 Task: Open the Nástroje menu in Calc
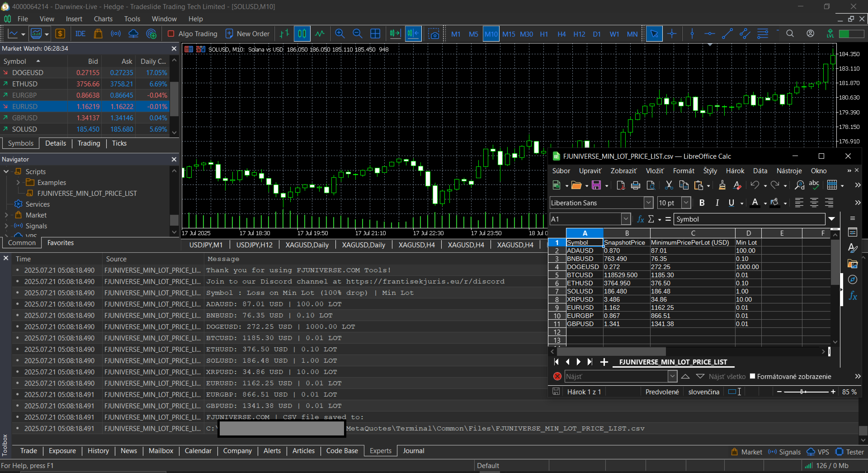click(x=789, y=171)
